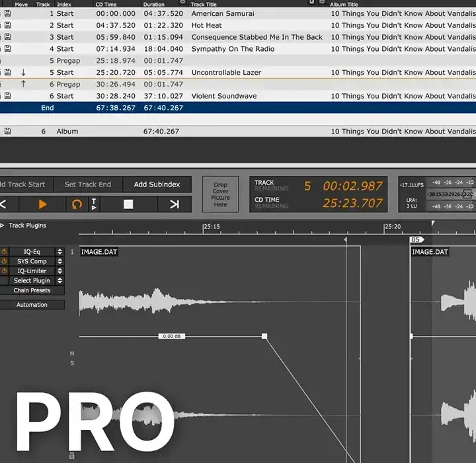Click the save icon for American Samurai
This screenshot has width=476, height=463.
(7, 13)
